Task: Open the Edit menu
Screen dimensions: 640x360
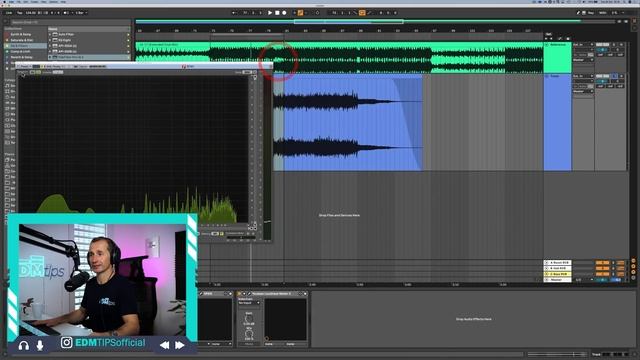Action: (x=26, y=2)
